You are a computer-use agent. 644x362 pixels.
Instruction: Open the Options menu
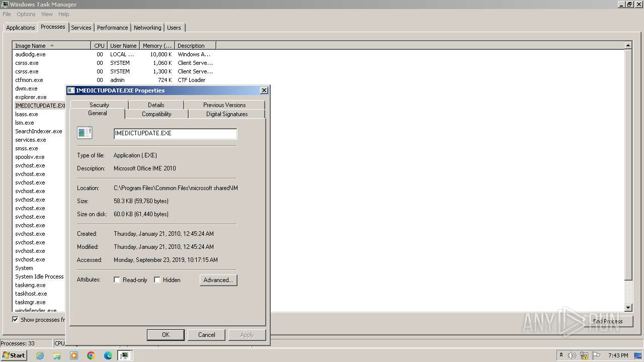(26, 14)
